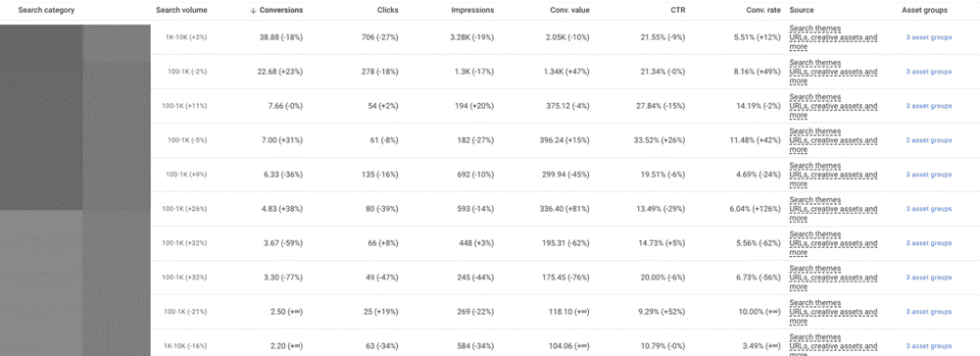Open asset groups link for 4.83 conversions row
Screen dimensions: 980x356
(x=929, y=210)
